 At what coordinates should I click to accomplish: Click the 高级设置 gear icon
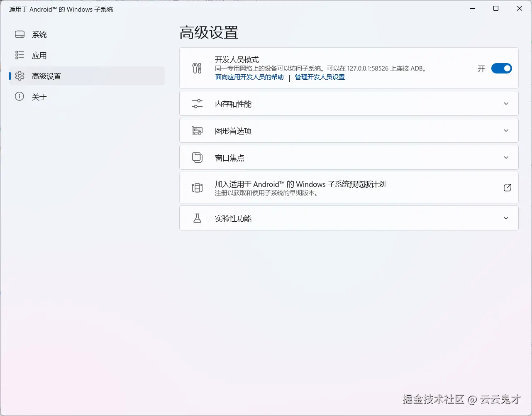[20, 76]
